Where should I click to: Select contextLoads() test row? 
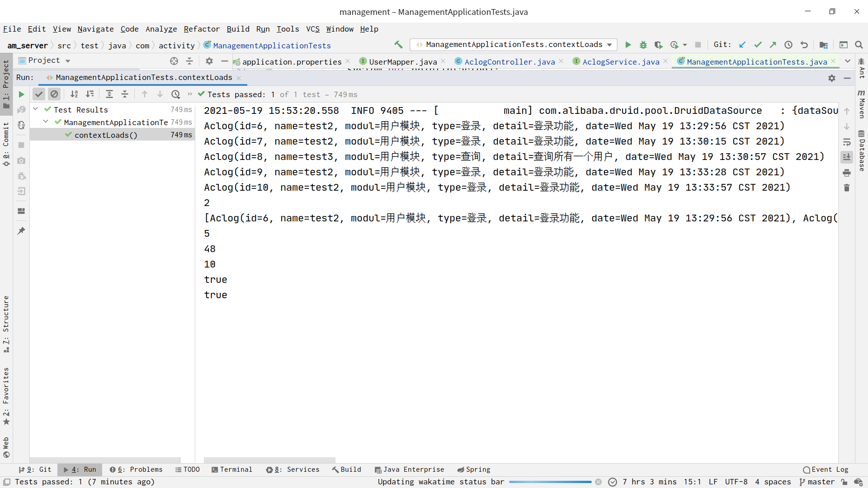click(112, 135)
